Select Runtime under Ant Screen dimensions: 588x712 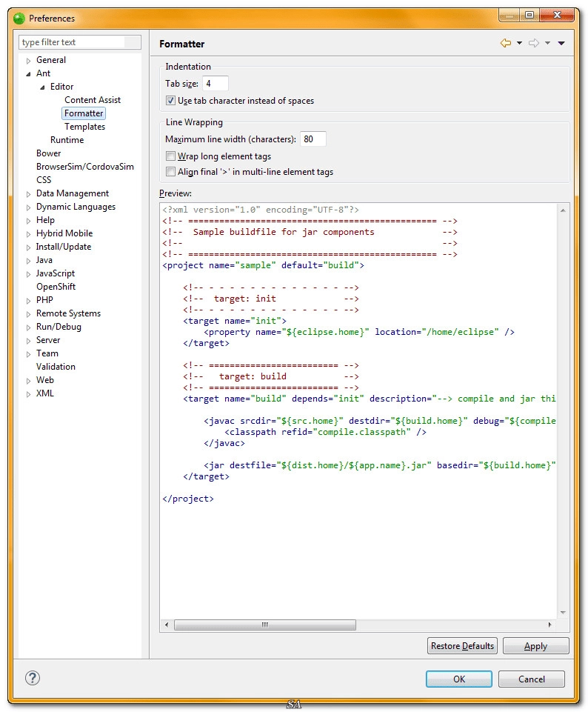(x=67, y=140)
